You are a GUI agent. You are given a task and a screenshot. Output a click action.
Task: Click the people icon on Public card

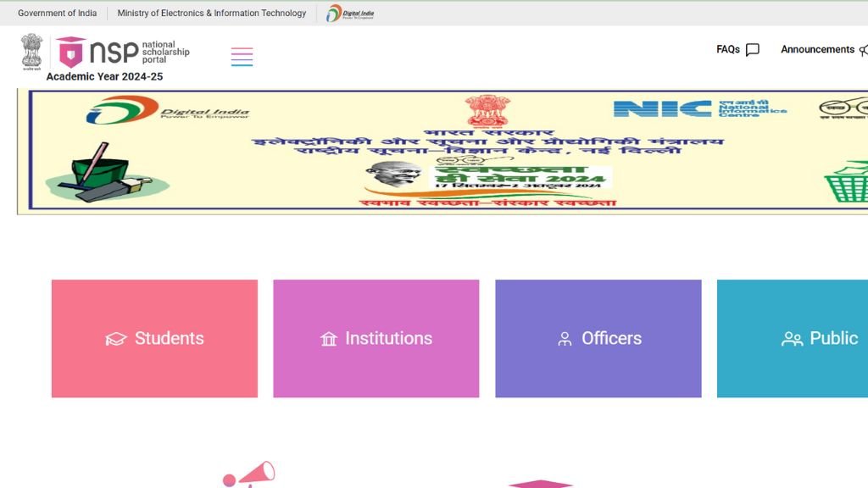pyautogui.click(x=792, y=339)
